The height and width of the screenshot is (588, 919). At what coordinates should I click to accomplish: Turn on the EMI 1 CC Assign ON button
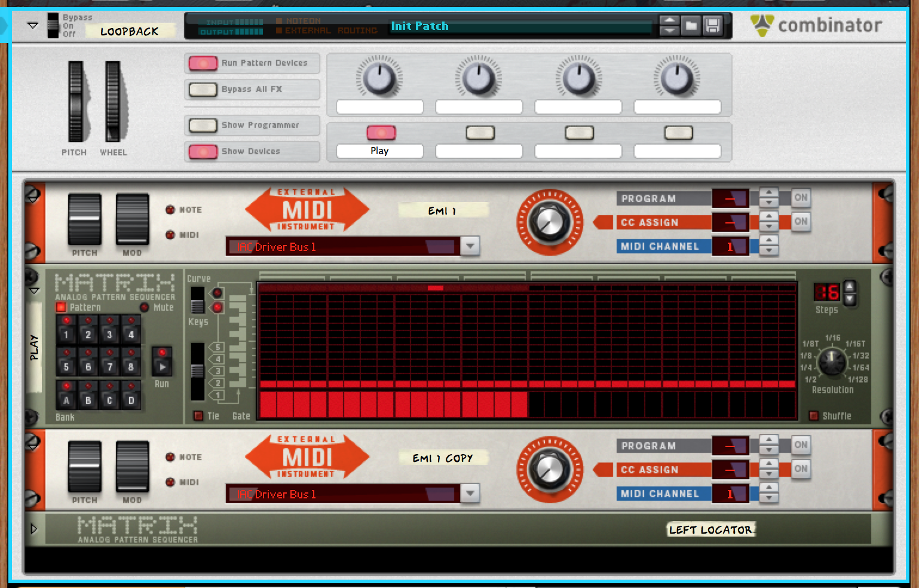[x=801, y=221]
